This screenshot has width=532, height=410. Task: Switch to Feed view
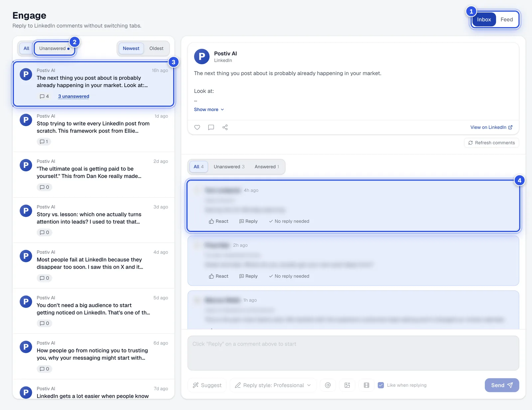point(507,20)
